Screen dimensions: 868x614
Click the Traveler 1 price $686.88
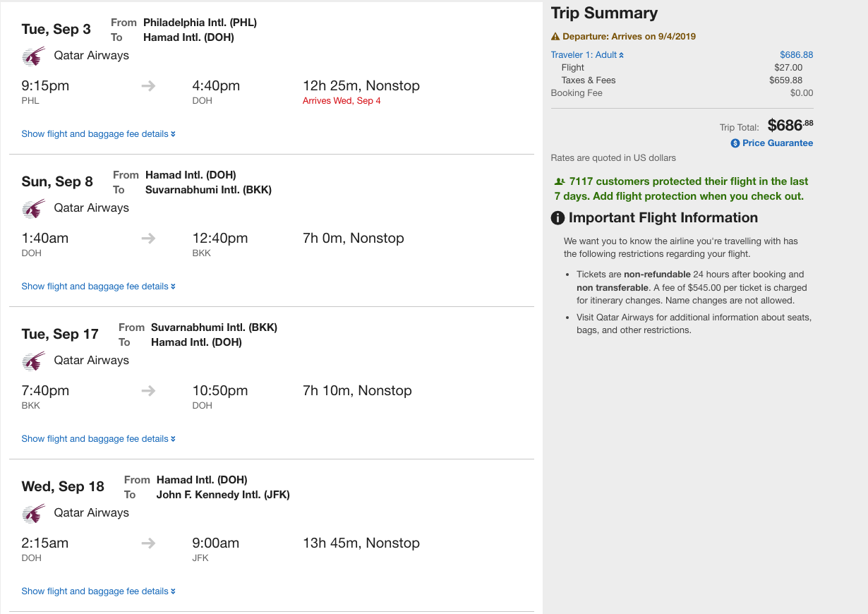796,55
